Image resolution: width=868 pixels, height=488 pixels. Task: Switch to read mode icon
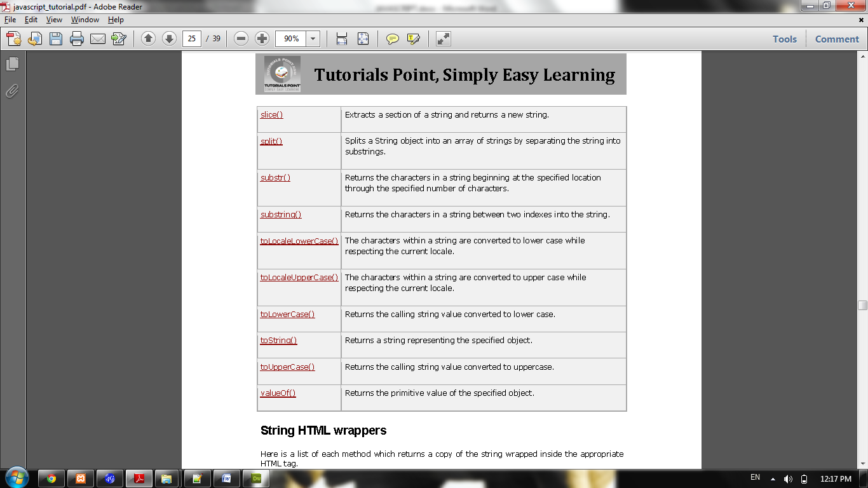[444, 39]
